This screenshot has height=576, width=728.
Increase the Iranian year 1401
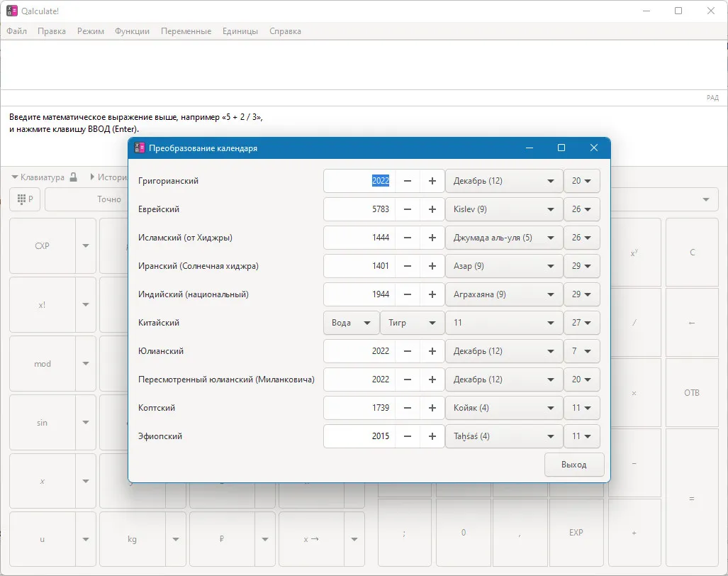432,266
